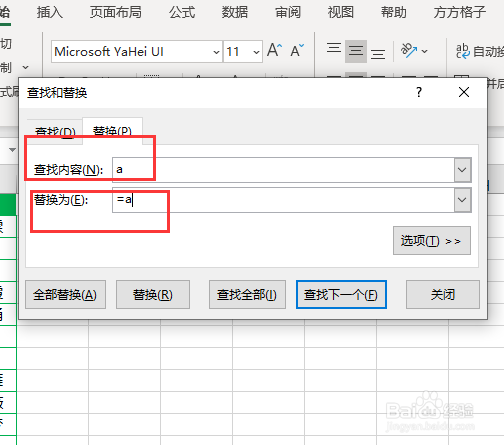Expand 替换为 history dropdown arrow
The image size is (504, 445).
click(462, 200)
